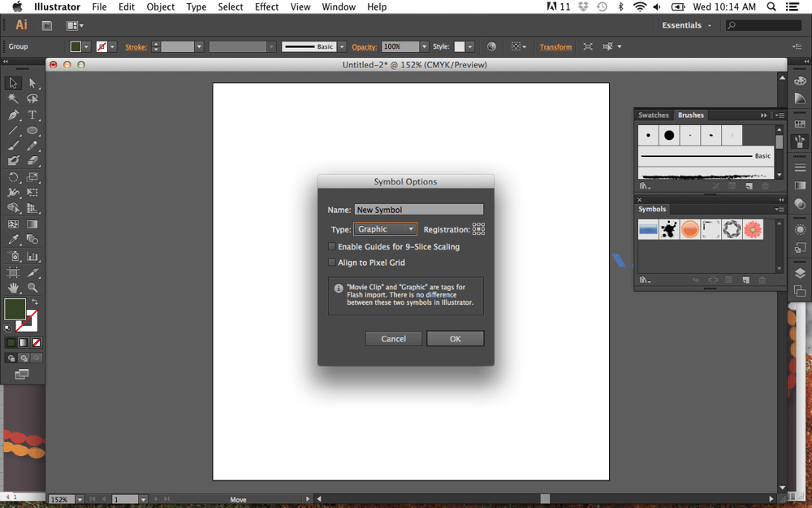The height and width of the screenshot is (508, 812).
Task: Click the Spotlight search icon in menu bar
Action: tap(771, 7)
